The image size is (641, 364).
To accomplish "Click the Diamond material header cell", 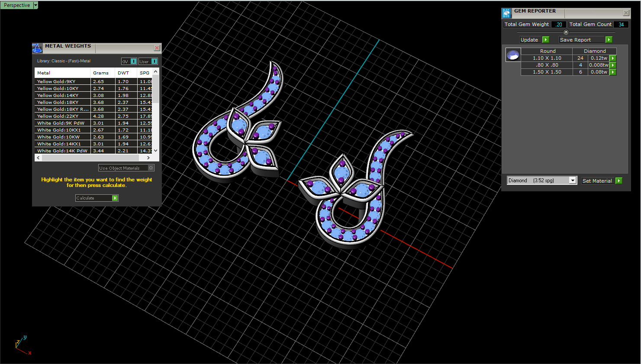I will coord(595,51).
